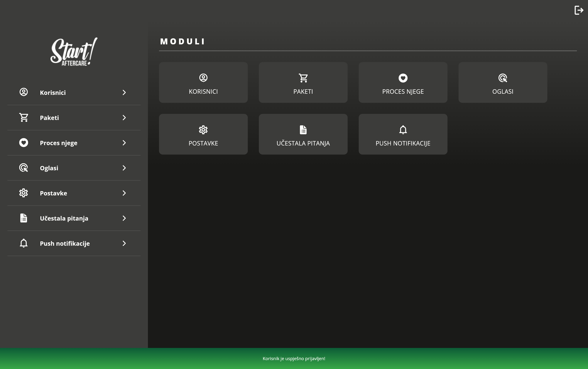Expand the Paketi chevron arrow in sidebar
Viewport: 588px width, 369px height.
tap(124, 118)
